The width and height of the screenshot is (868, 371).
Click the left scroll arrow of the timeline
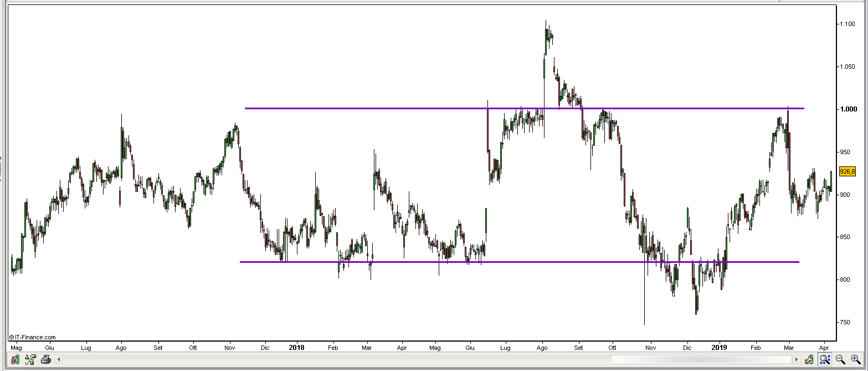(59, 359)
